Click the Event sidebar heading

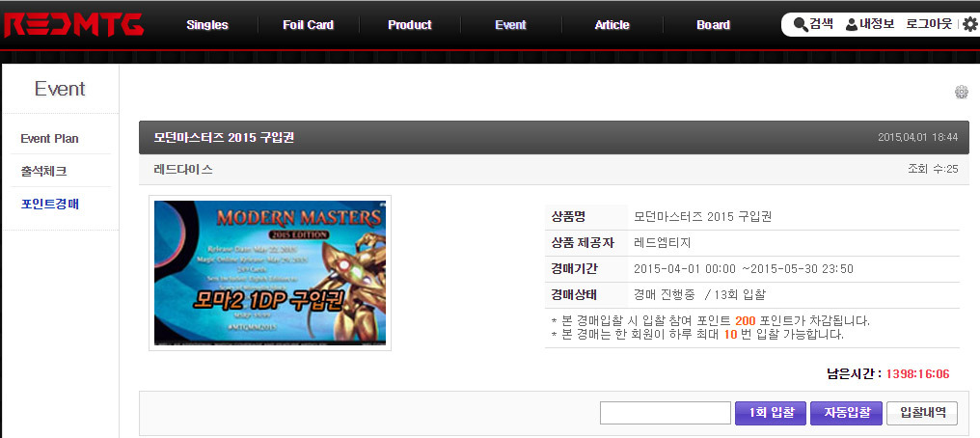(x=60, y=89)
